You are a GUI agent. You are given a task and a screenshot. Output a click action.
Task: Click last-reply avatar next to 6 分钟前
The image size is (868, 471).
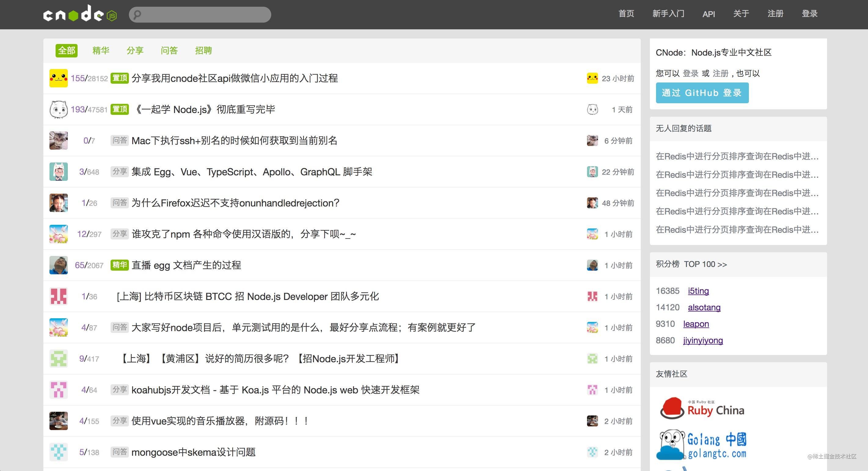593,141
